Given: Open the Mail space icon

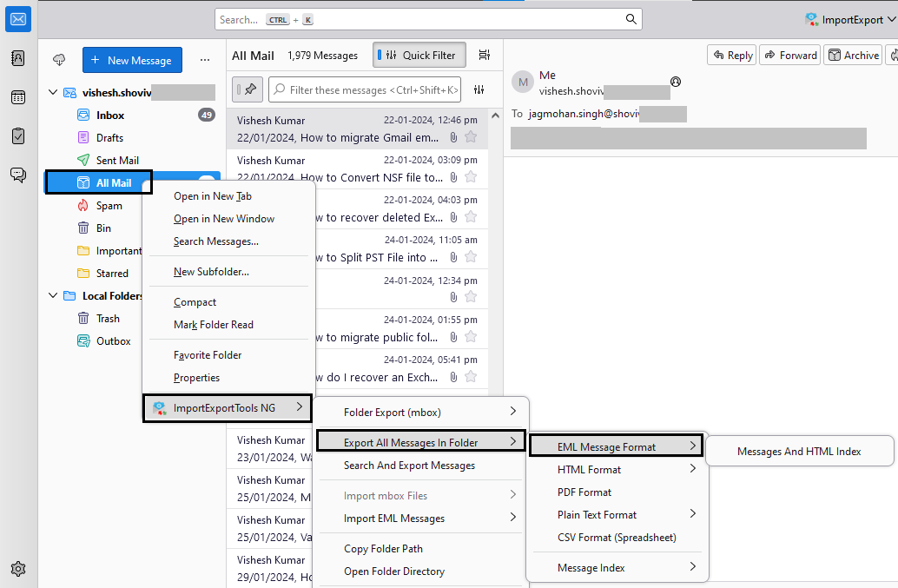Looking at the screenshot, I should click(x=17, y=19).
